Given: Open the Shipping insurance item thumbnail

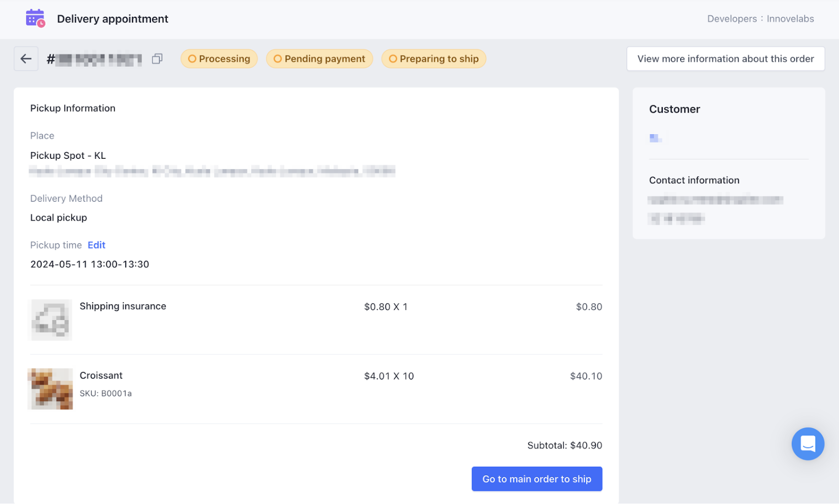Looking at the screenshot, I should pos(50,320).
